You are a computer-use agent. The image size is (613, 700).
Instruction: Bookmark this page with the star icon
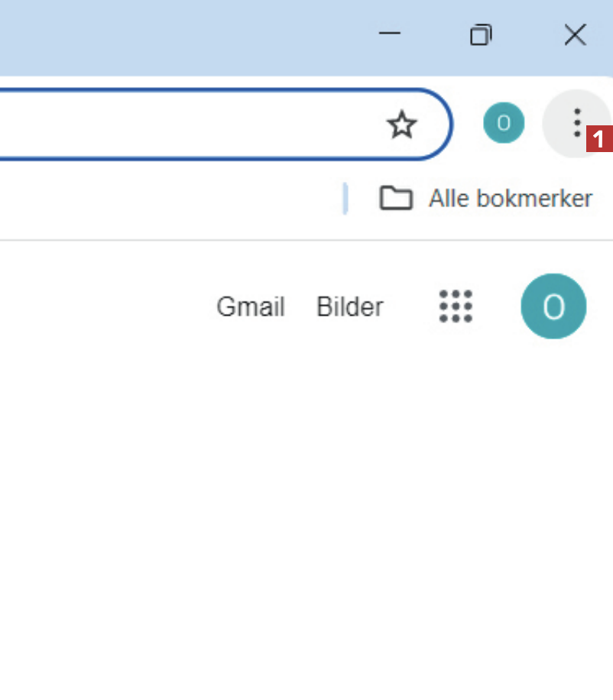tap(402, 125)
